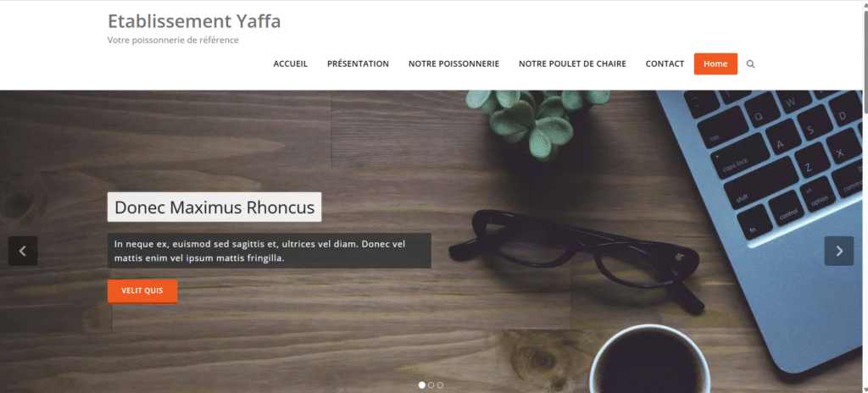Navigate to Notre Poulet de Chaire page
This screenshot has height=393, width=868.
point(572,64)
